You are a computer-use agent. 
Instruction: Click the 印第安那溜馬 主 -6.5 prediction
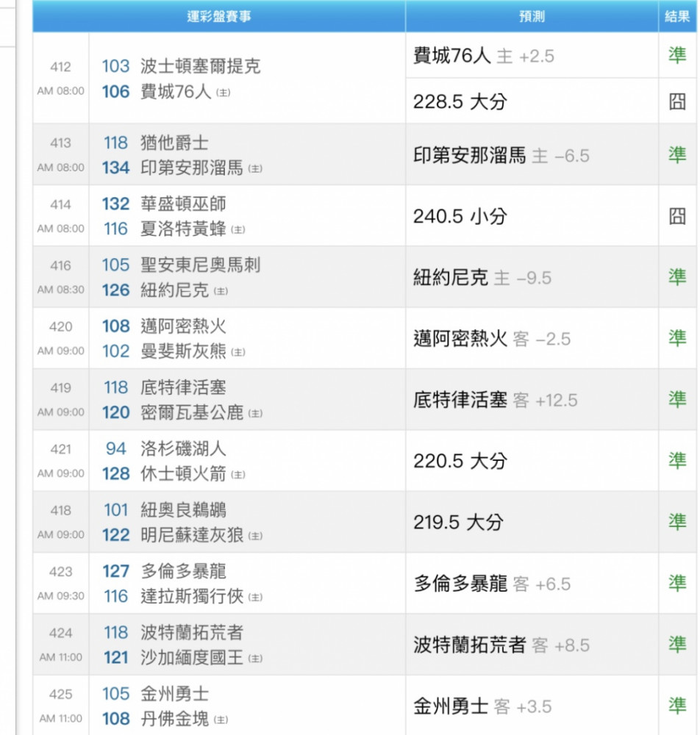pos(501,155)
